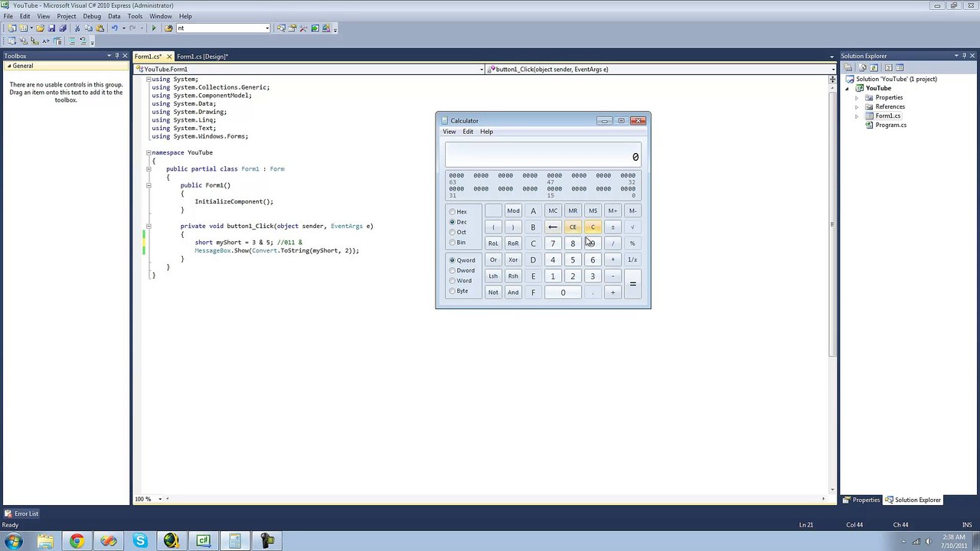Click the Windows Start orb
The height and width of the screenshot is (551, 980).
[13, 541]
